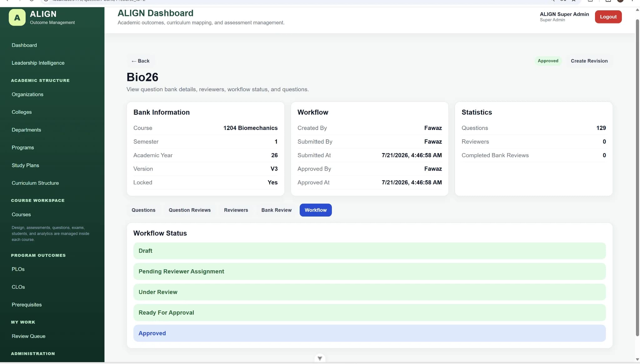Click the Bio26 bank title
Image resolution: width=640 pixels, height=364 pixels.
tap(142, 77)
